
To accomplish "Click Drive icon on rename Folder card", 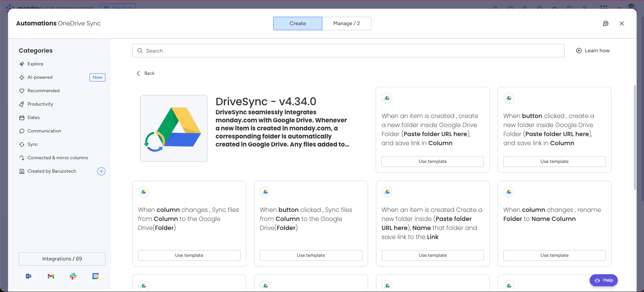I will 509,192.
